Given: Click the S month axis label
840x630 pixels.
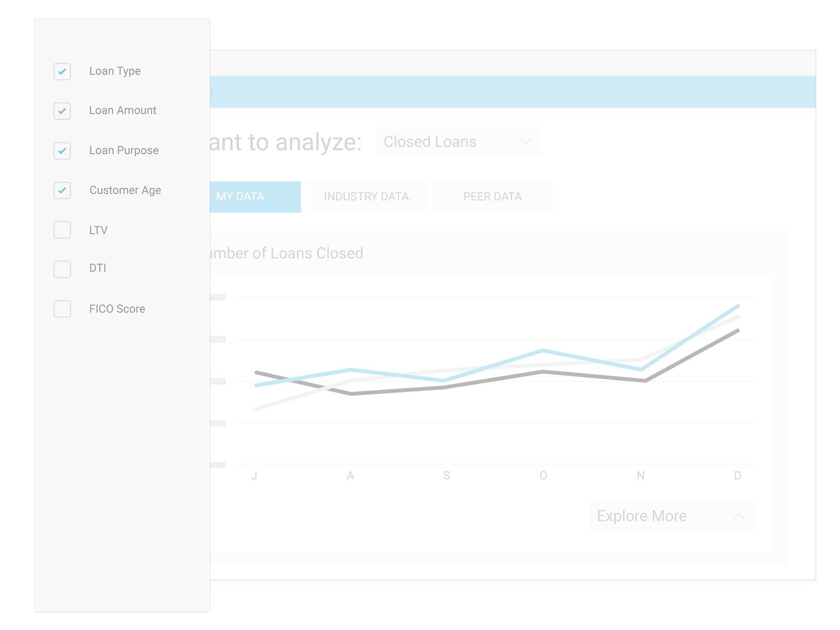Looking at the screenshot, I should [447, 476].
